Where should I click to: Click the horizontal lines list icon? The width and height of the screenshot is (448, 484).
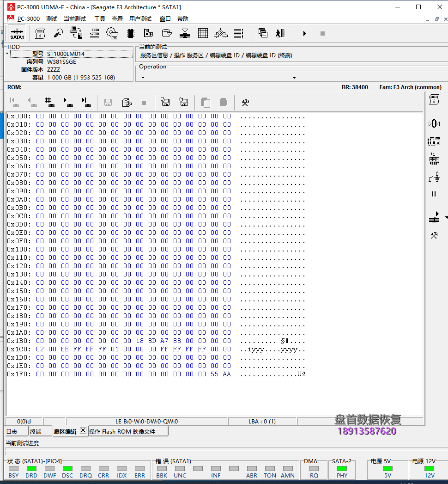[x=239, y=33]
